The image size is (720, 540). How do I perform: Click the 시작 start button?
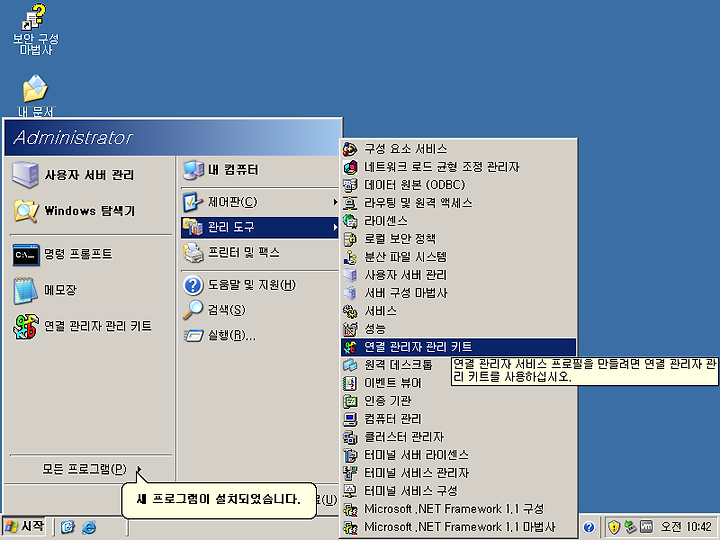[24, 526]
